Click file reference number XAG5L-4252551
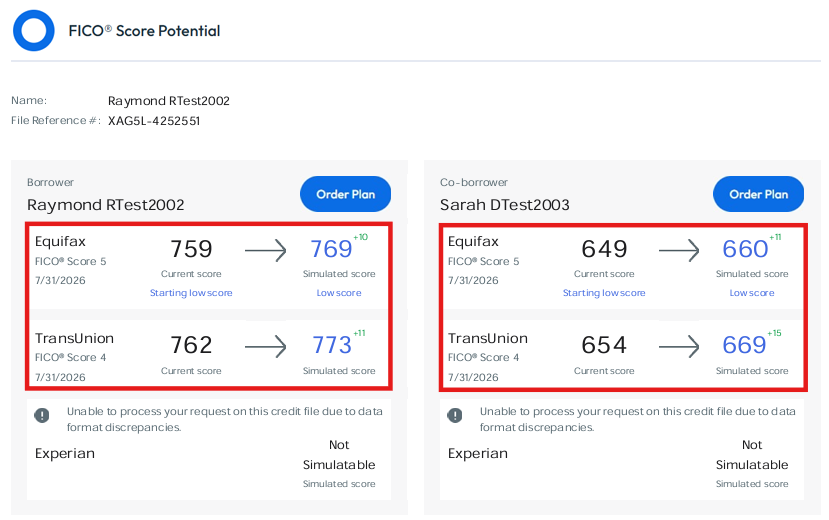Screen dimensions: 829x520 (154, 121)
